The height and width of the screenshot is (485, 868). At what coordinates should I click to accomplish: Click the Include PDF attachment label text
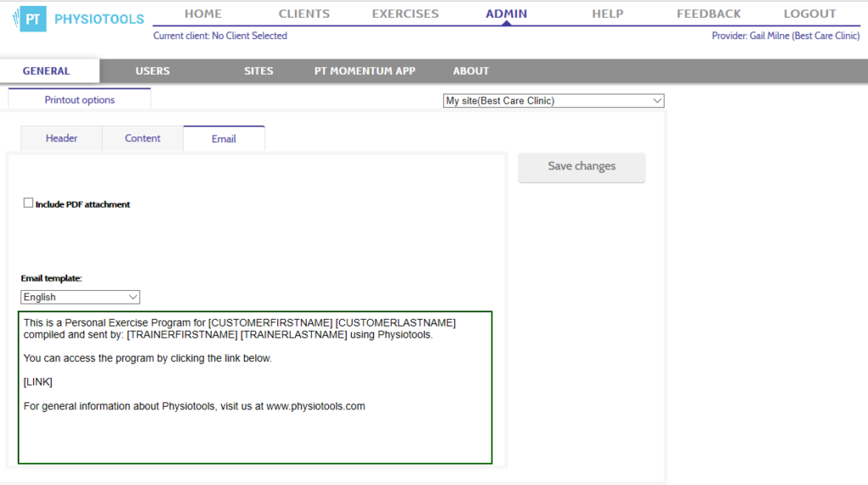(83, 204)
